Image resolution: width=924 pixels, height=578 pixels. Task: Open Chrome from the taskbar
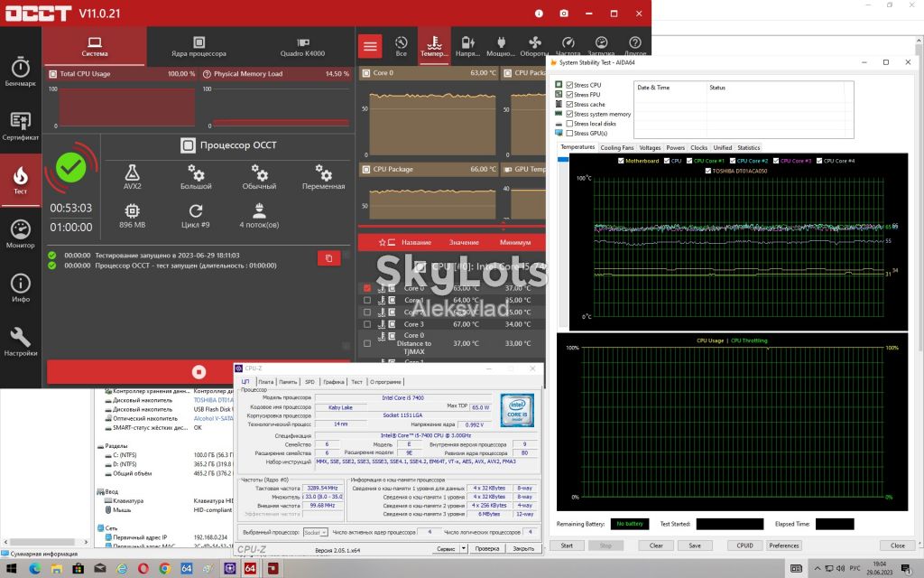point(165,569)
